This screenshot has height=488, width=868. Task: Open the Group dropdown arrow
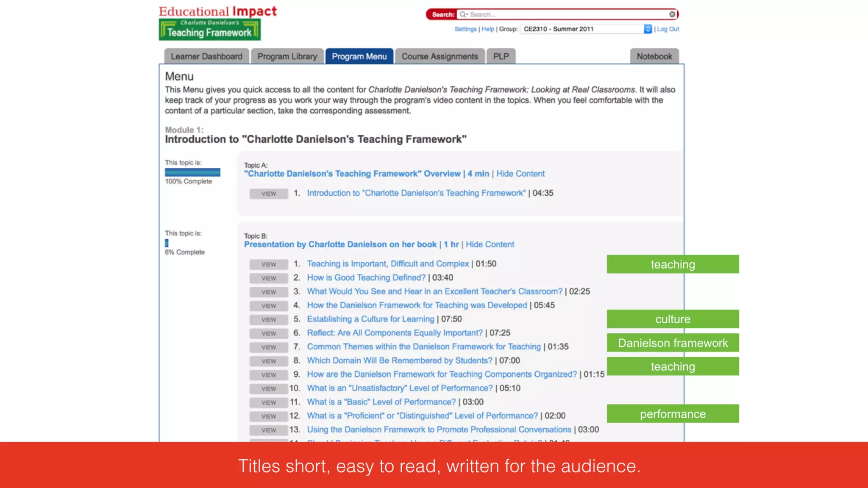[648, 29]
